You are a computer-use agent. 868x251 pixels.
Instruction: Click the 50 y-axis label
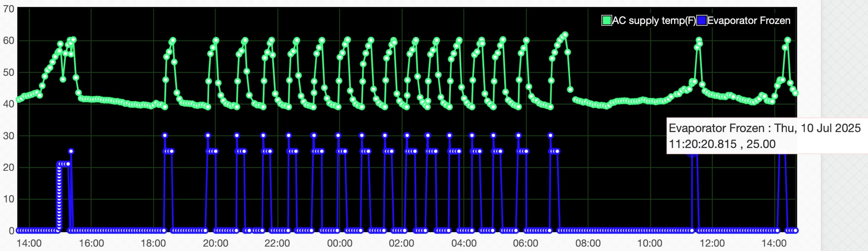click(x=9, y=73)
